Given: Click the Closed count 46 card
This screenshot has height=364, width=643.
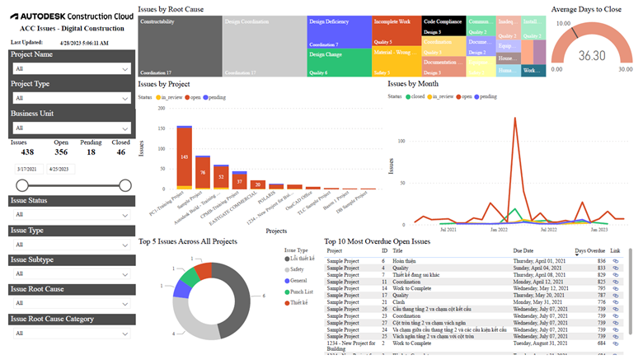Looking at the screenshot, I should coord(121,147).
